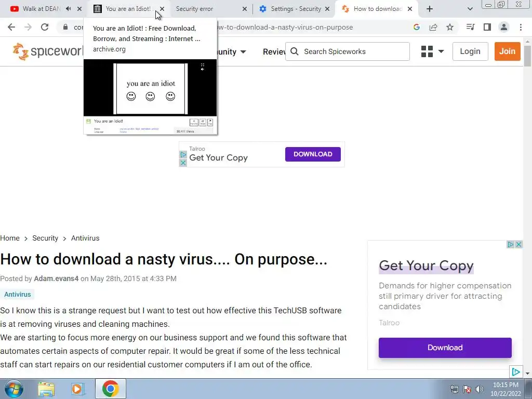Open the Chrome profile avatar
Image resolution: width=532 pixels, height=399 pixels.
coord(504,27)
